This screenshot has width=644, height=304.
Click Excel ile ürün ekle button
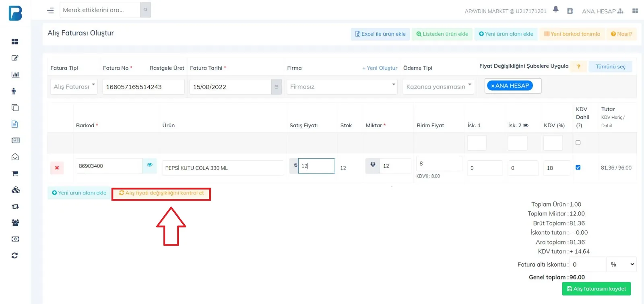tap(380, 34)
